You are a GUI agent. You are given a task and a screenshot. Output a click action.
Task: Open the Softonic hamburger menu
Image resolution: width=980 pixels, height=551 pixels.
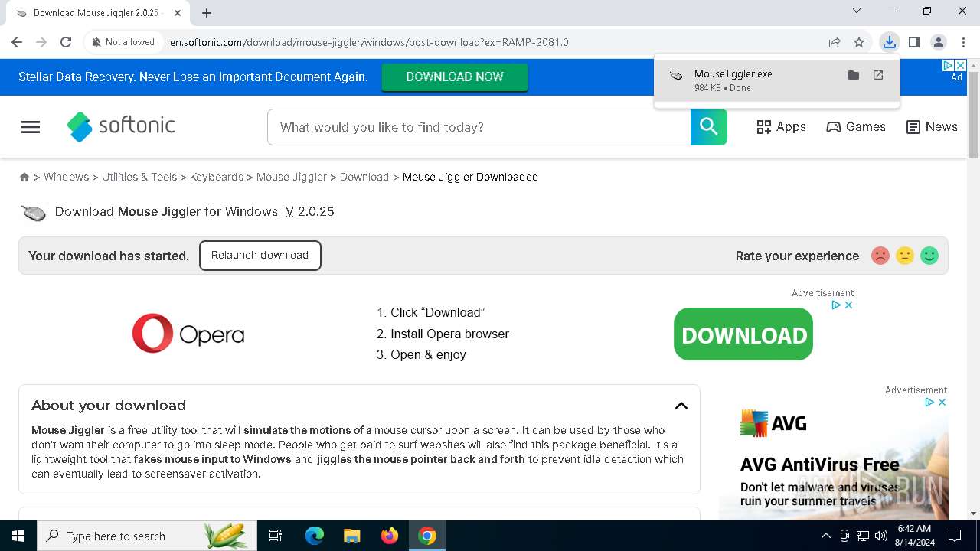coord(31,127)
